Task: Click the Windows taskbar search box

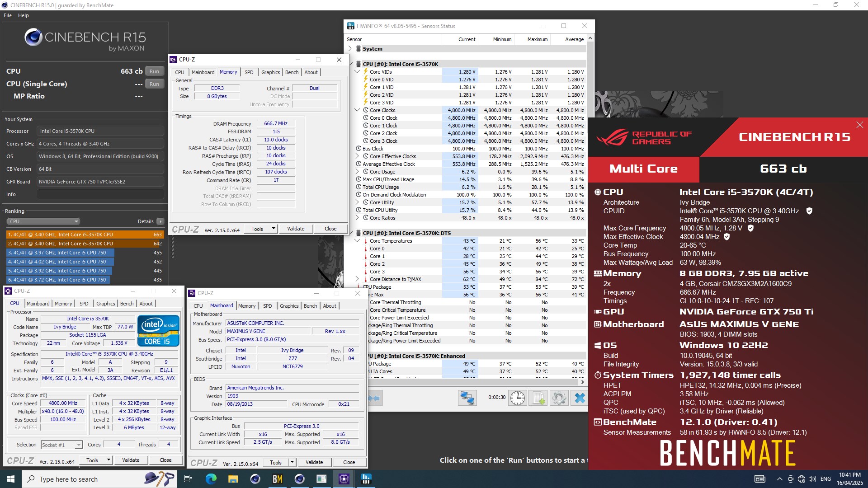Action: [x=99, y=479]
